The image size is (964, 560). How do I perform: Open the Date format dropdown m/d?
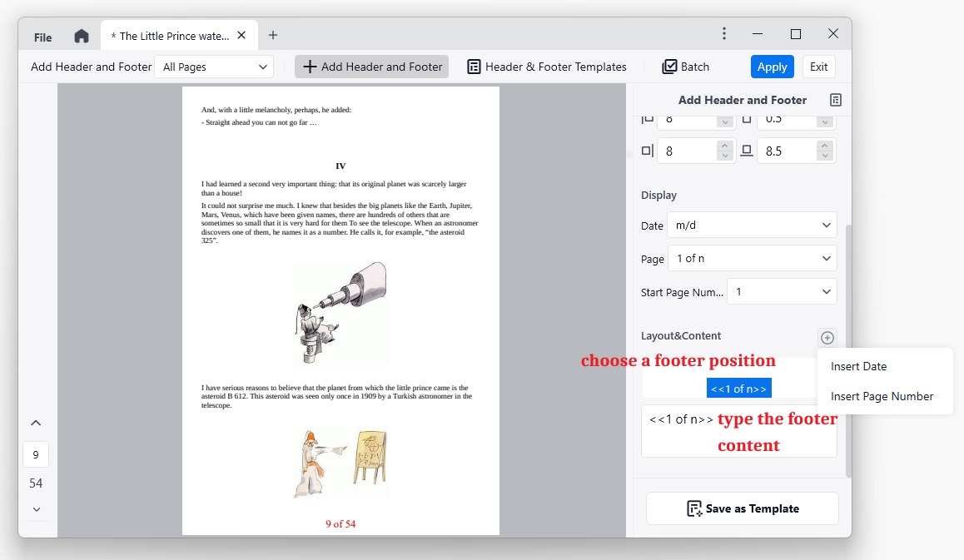coord(753,225)
